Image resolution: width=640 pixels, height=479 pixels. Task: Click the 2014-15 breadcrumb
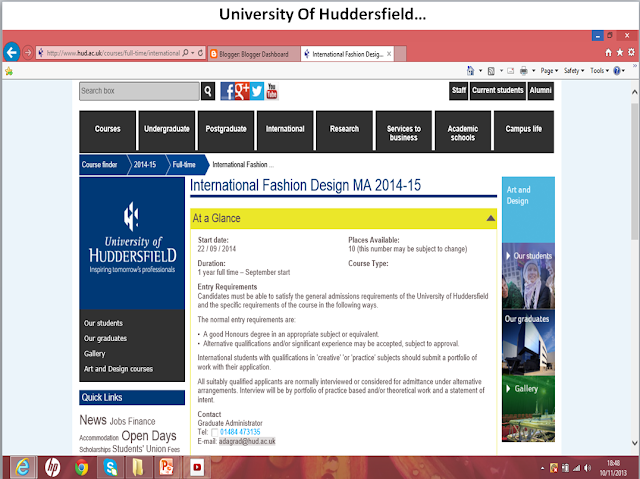click(145, 165)
